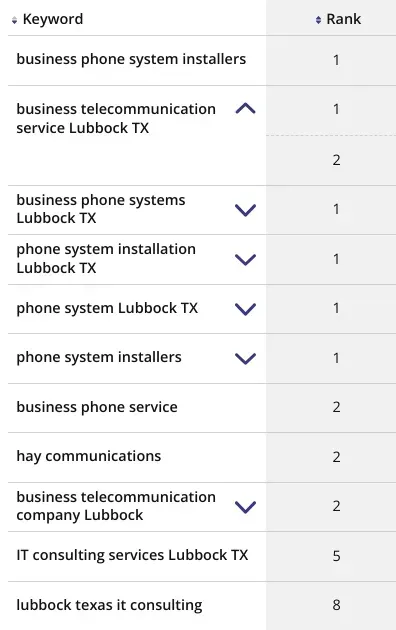Screen dimensions: 396x630
Task: Sort table by Rank column icon
Action: (318, 20)
